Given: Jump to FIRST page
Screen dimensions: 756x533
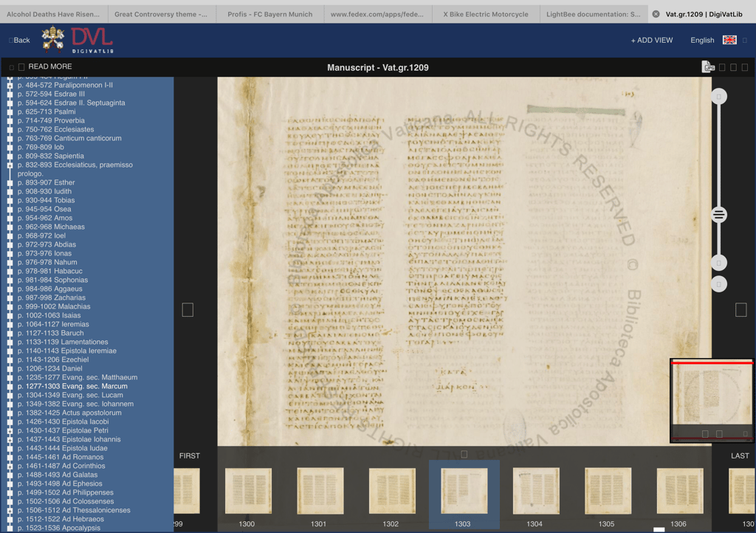Looking at the screenshot, I should coord(190,455).
